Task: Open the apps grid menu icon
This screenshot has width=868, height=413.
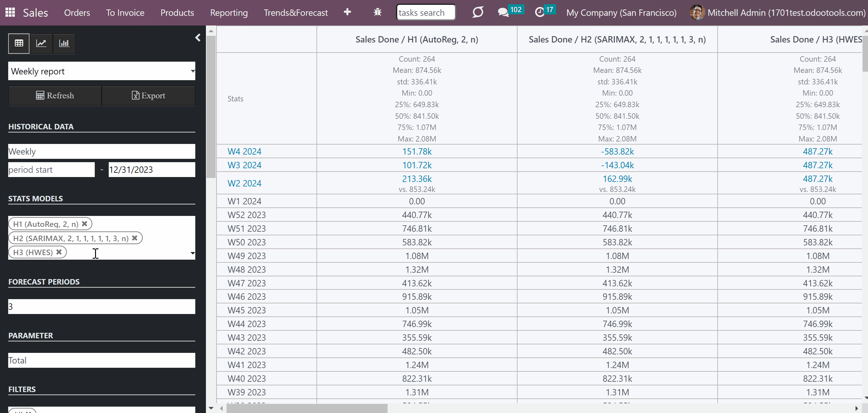Action: [x=10, y=12]
